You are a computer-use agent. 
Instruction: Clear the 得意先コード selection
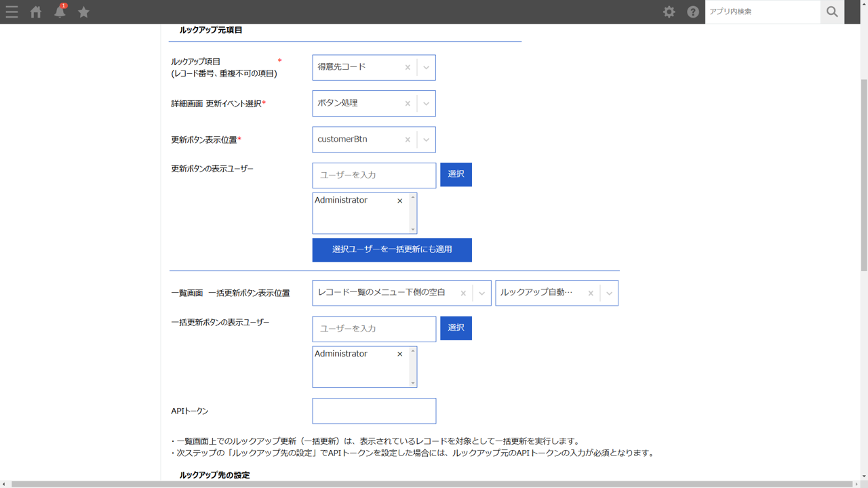[408, 67]
